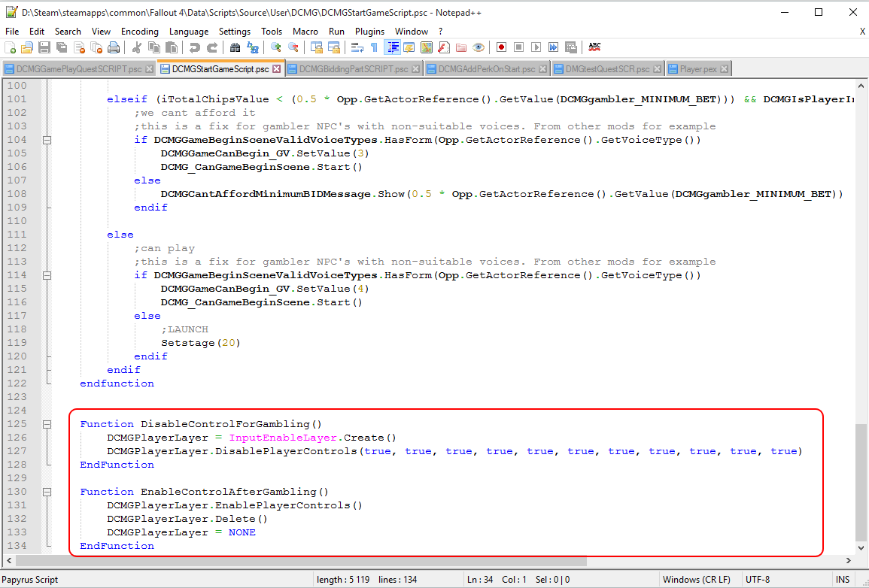Toggle synchronized vertical scrolling
The image size is (869, 588).
tap(317, 47)
